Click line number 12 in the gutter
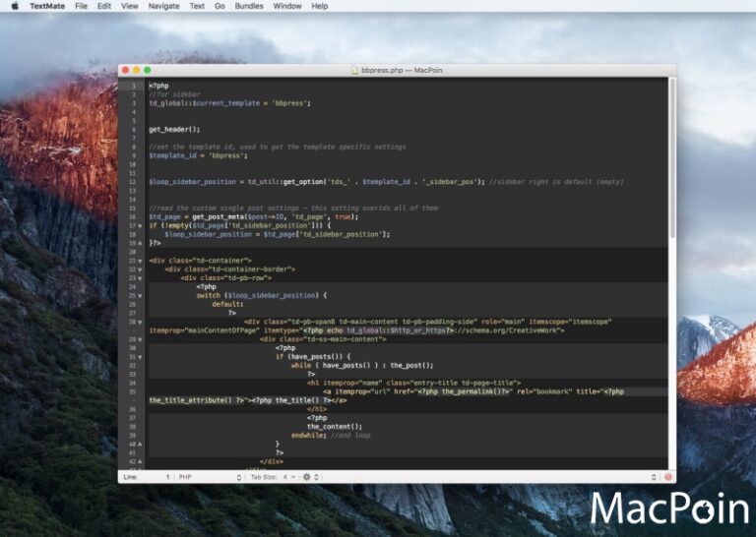This screenshot has height=537, width=756. click(x=131, y=182)
